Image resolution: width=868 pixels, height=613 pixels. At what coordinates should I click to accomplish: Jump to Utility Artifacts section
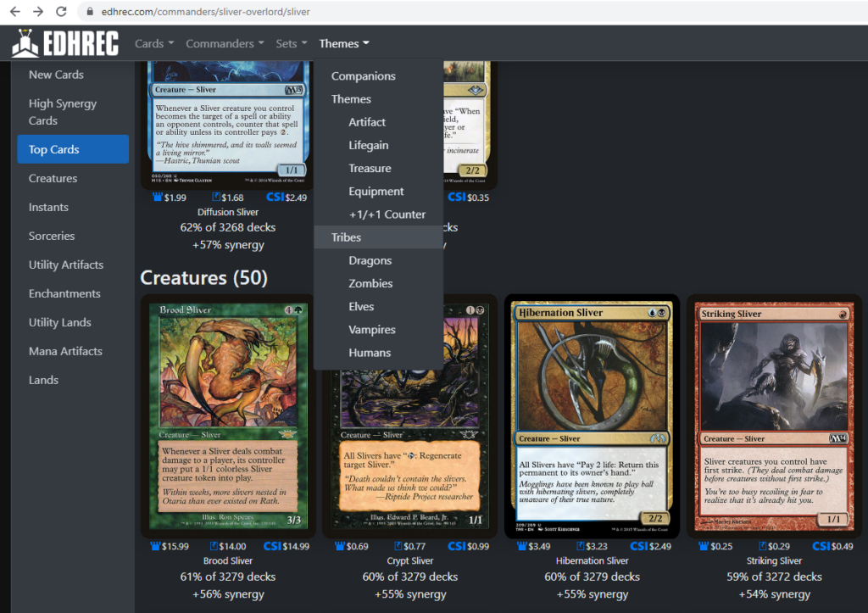(x=66, y=265)
